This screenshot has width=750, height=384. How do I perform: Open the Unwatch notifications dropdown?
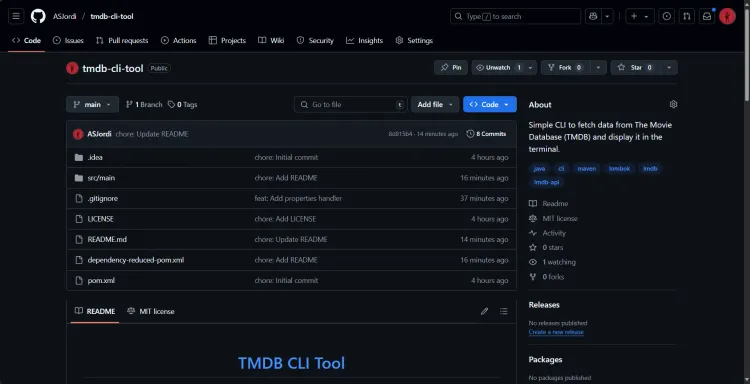[504, 67]
